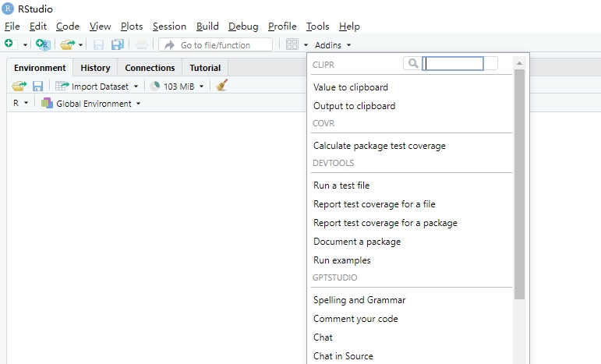Image resolution: width=601 pixels, height=364 pixels.
Task: Open the File menu
Action: [x=12, y=27]
